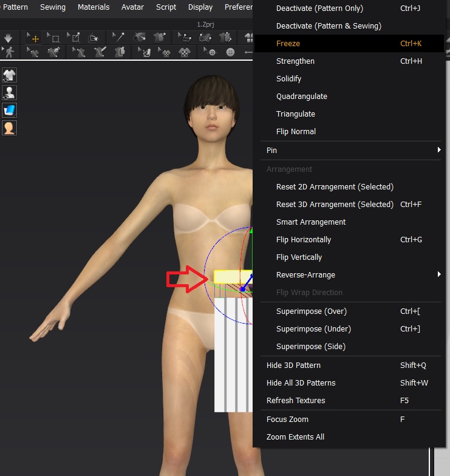The image size is (450, 476).
Task: Pick the shirt-with-pin garment tool
Action: click(x=159, y=38)
